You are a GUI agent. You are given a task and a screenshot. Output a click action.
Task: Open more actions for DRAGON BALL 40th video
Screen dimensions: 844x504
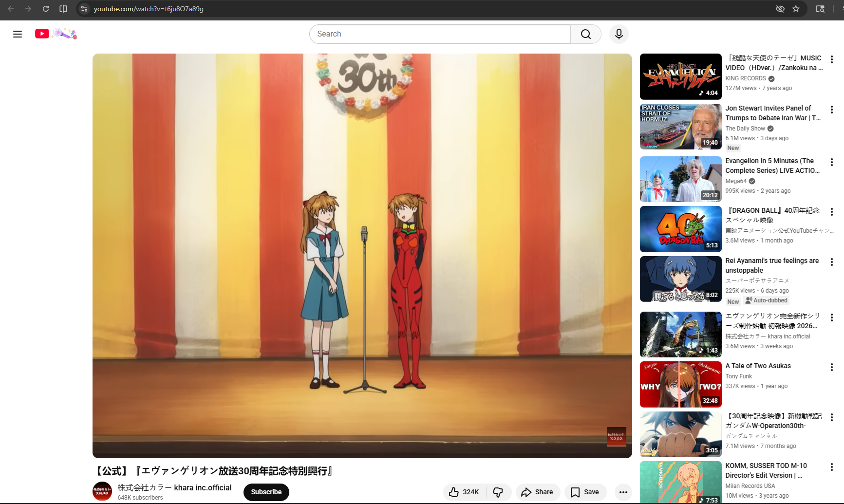[832, 212]
